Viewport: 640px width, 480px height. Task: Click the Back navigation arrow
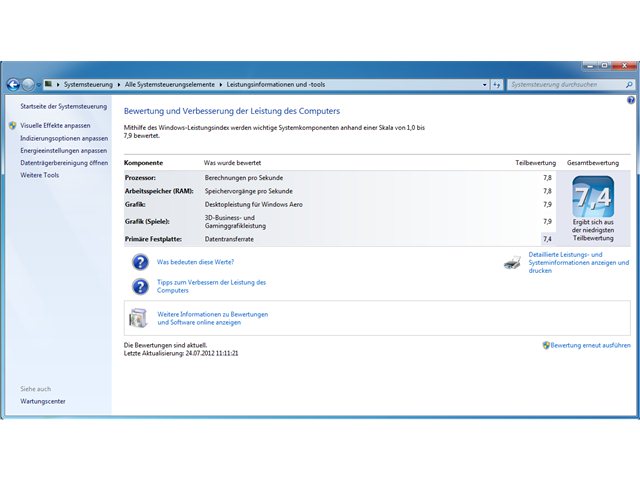coord(13,84)
